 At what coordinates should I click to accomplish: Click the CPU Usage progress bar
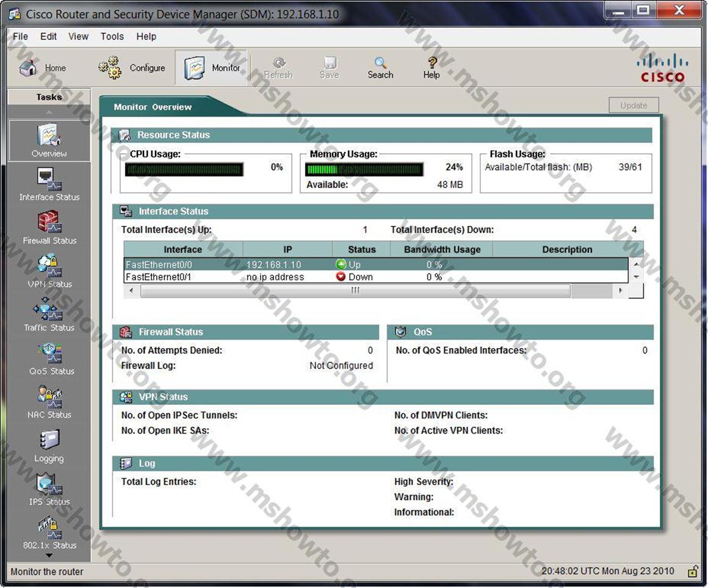click(x=184, y=169)
